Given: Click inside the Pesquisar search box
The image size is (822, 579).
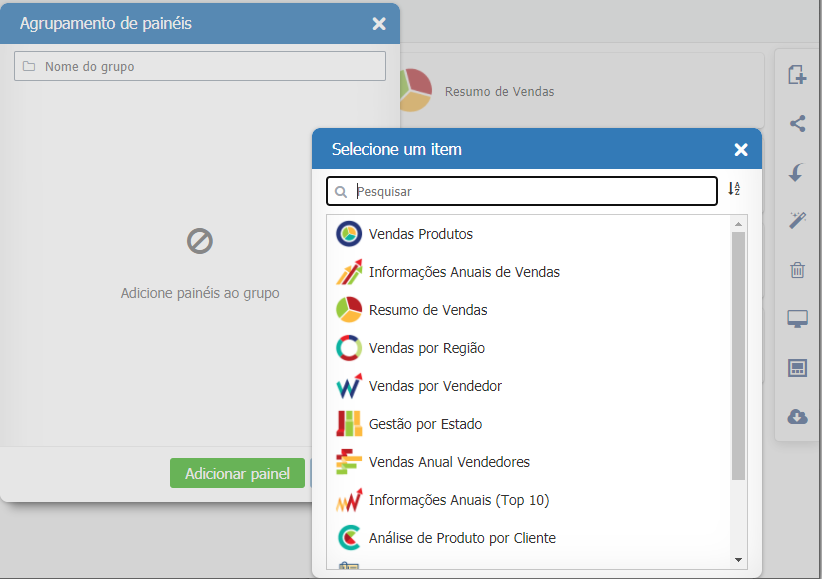Looking at the screenshot, I should (x=520, y=190).
